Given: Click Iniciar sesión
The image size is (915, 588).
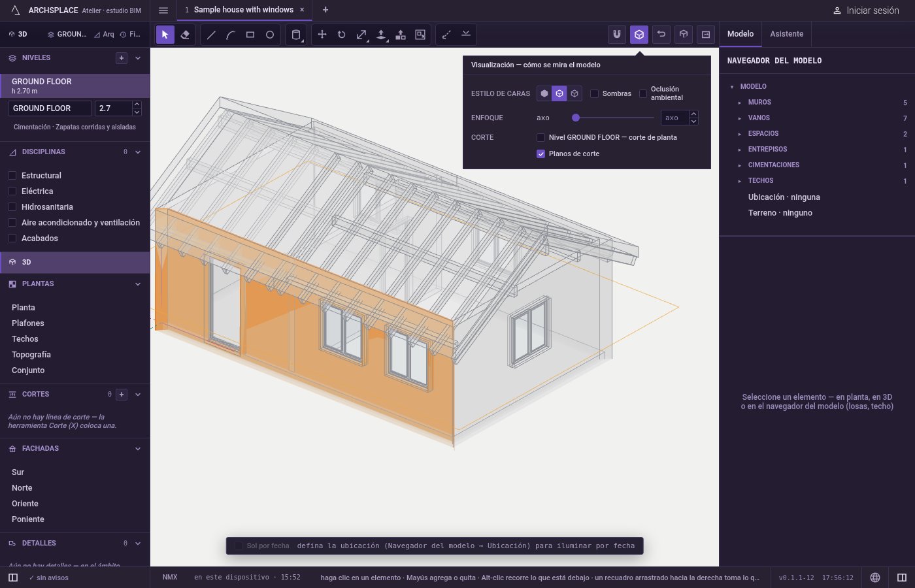Looking at the screenshot, I should click(866, 10).
